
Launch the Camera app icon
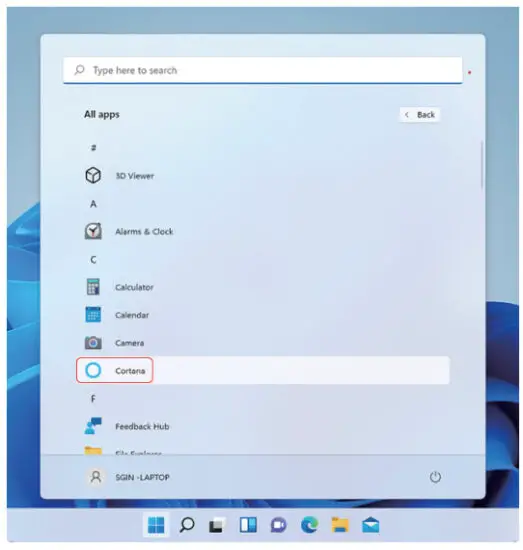[93, 342]
